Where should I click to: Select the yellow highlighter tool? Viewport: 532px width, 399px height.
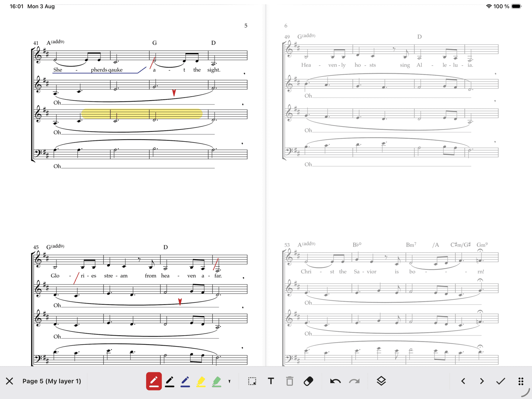[201, 382]
